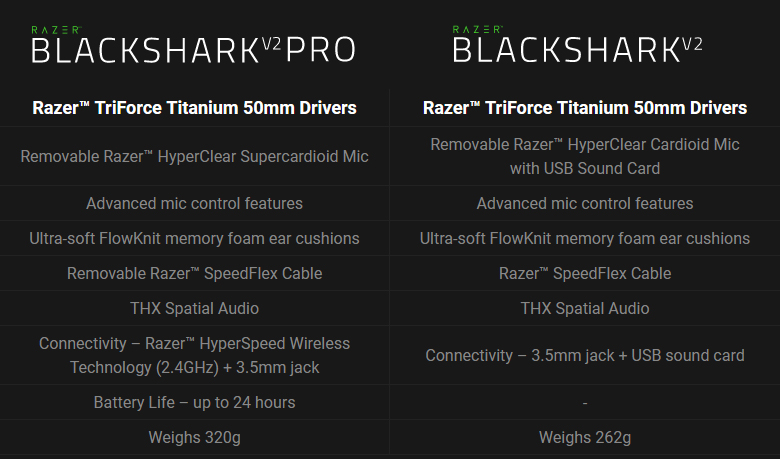Click THX Spatial Audio in Pro column
780x459 pixels.
click(195, 308)
